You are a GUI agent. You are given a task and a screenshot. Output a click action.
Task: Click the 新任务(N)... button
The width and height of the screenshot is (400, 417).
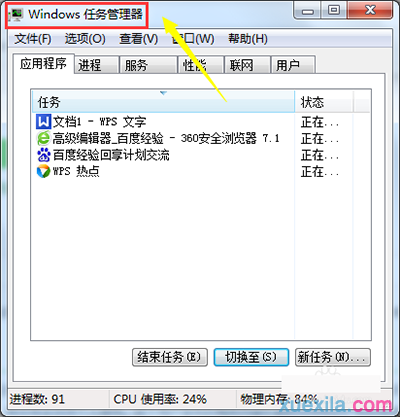(x=333, y=357)
